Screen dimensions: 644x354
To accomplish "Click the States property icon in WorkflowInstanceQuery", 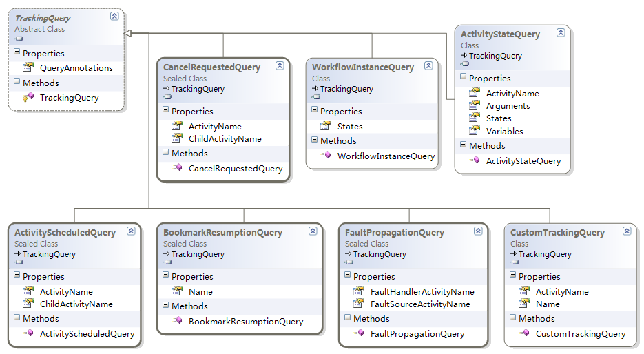I will pyautogui.click(x=326, y=126).
